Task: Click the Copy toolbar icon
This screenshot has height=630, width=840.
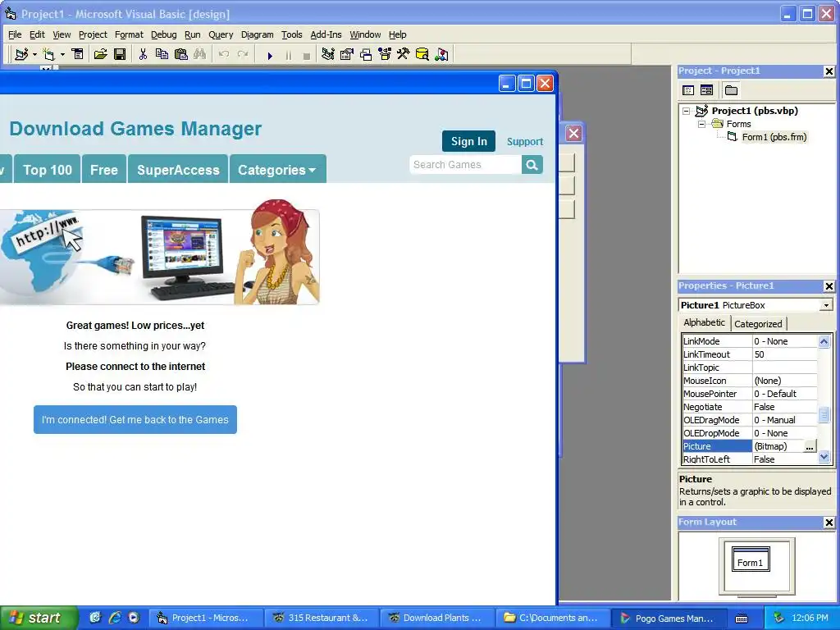Action: pyautogui.click(x=162, y=54)
